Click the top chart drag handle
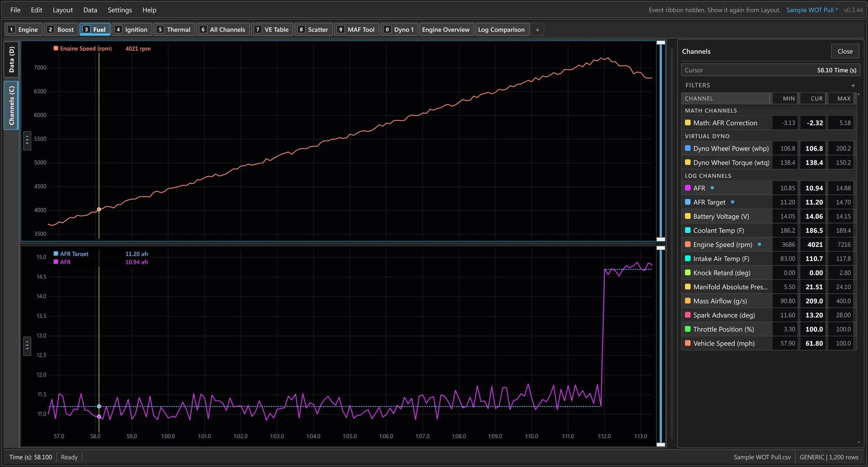This screenshot has height=467, width=868. point(27,141)
